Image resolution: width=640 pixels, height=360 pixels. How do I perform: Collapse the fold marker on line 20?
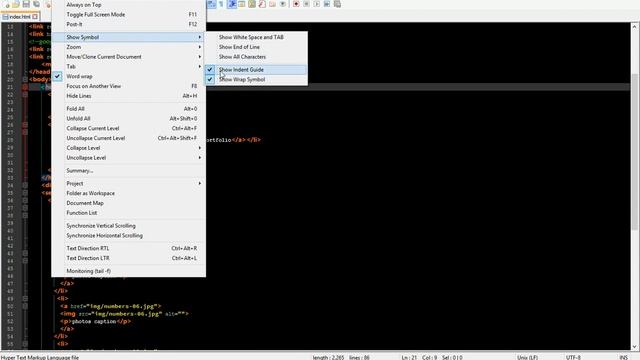pos(25,80)
